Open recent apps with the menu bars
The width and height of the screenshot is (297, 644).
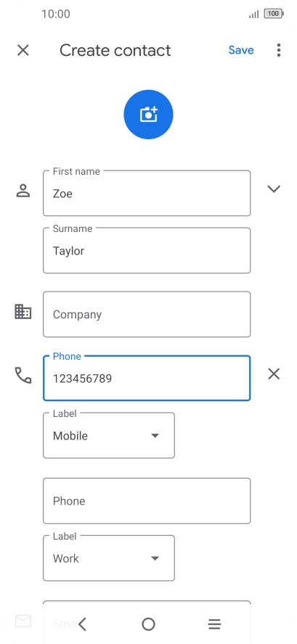(x=214, y=624)
